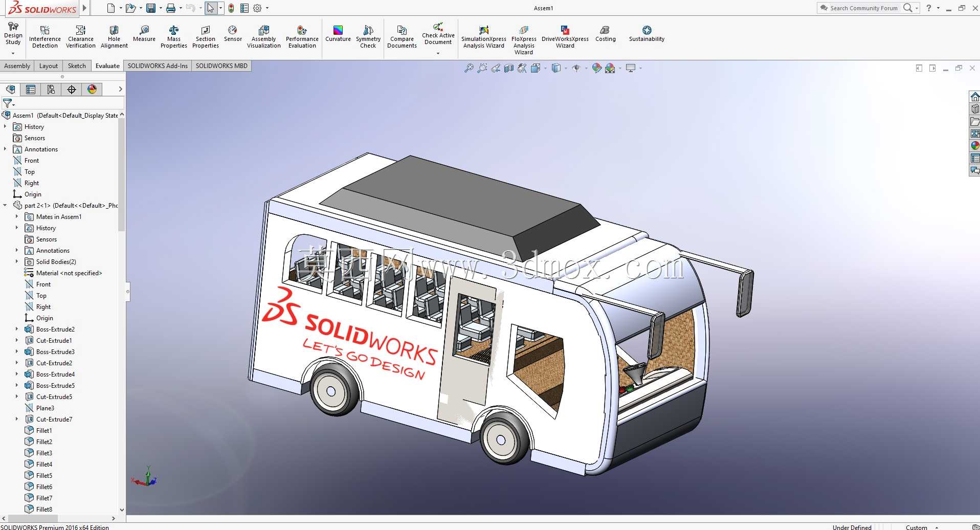Open the SOLIDWORKS MBD tab
The image size is (980, 530).
pyautogui.click(x=221, y=66)
